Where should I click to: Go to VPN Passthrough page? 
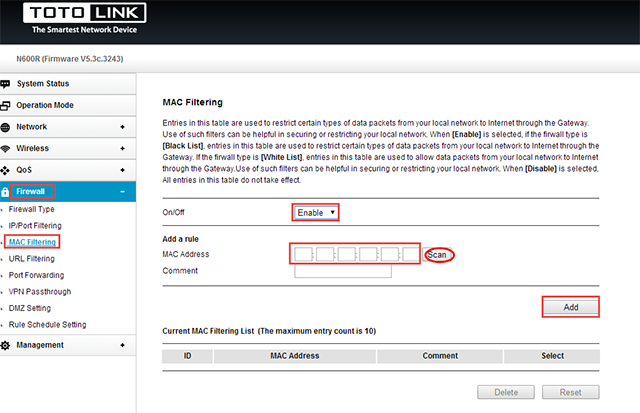click(x=40, y=292)
